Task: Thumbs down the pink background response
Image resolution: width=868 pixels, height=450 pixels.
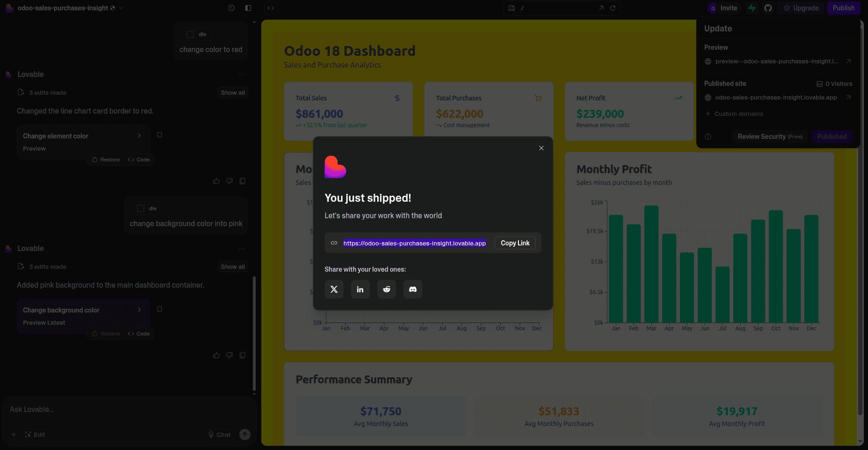Action: tap(229, 355)
